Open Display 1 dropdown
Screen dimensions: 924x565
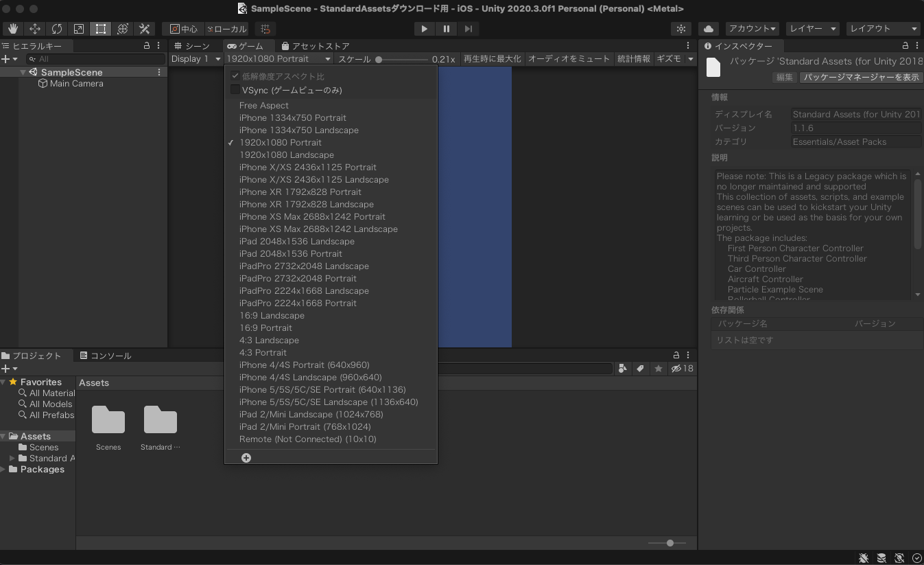(196, 59)
